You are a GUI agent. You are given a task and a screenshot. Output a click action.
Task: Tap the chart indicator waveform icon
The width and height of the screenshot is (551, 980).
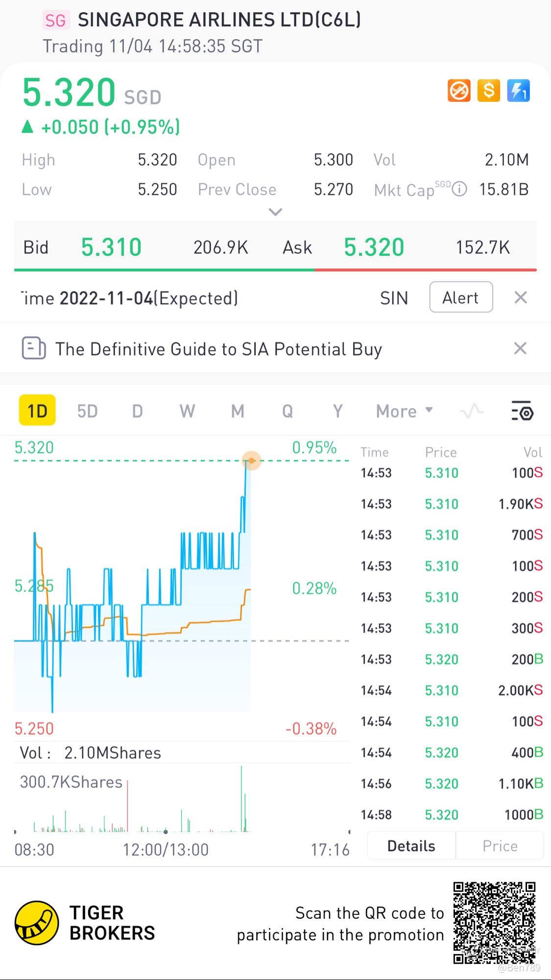click(x=472, y=411)
